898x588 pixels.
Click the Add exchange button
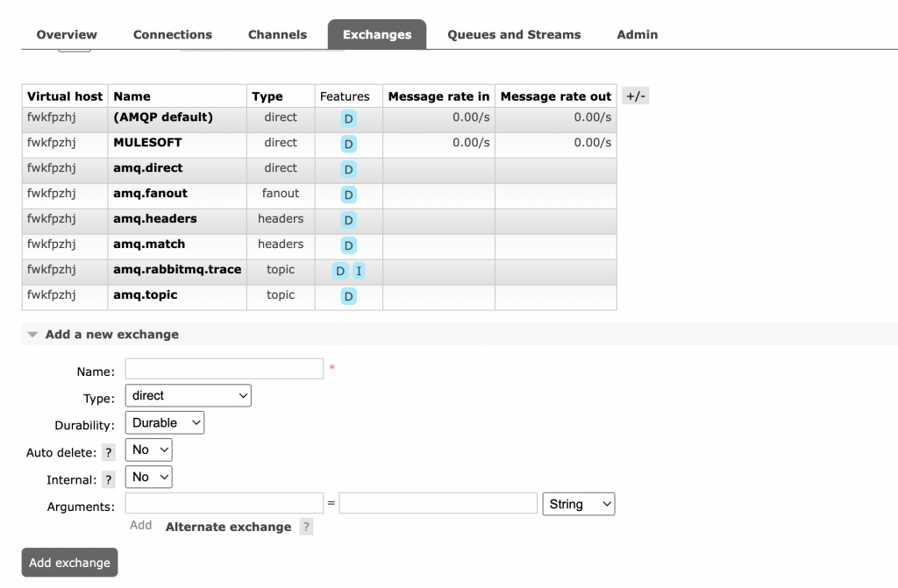pyautogui.click(x=69, y=562)
